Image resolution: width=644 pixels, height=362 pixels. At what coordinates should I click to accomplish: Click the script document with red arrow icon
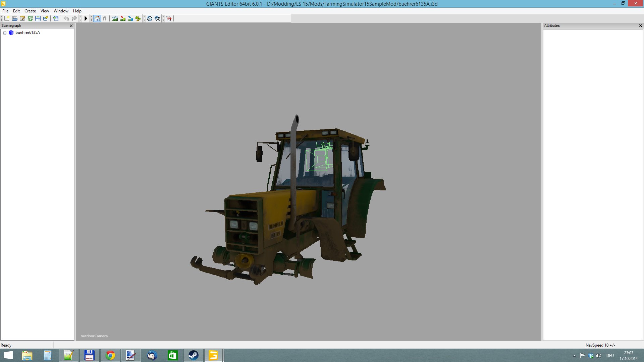(169, 18)
